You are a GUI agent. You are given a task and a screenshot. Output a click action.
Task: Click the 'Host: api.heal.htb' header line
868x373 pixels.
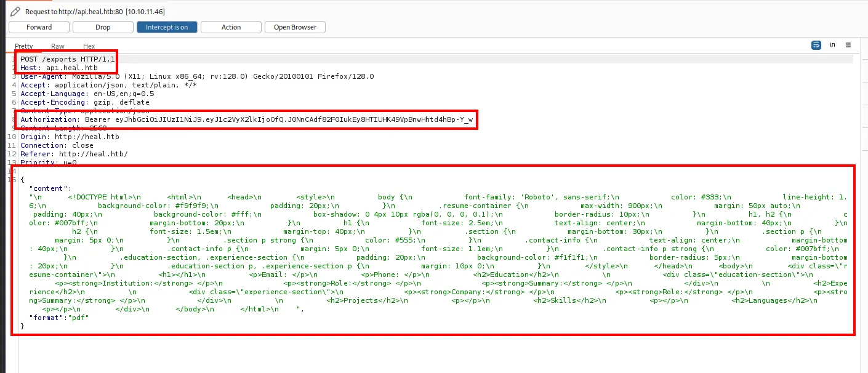[59, 68]
